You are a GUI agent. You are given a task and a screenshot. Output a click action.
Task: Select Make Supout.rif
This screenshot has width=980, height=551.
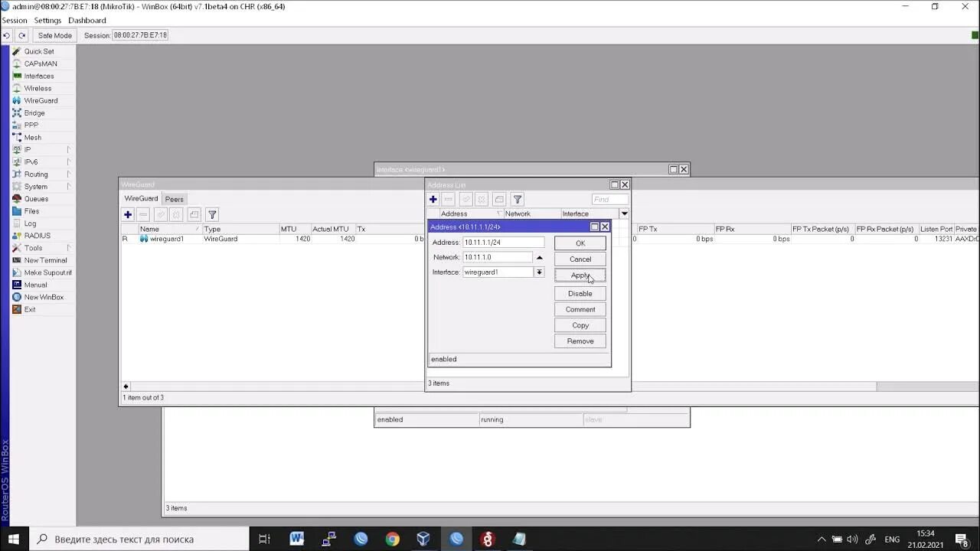47,272
